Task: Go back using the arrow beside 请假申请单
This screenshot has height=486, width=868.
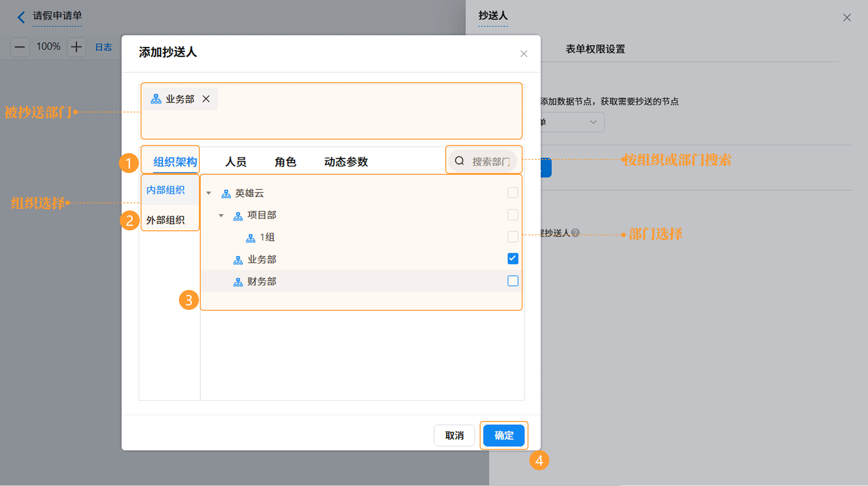Action: click(21, 17)
